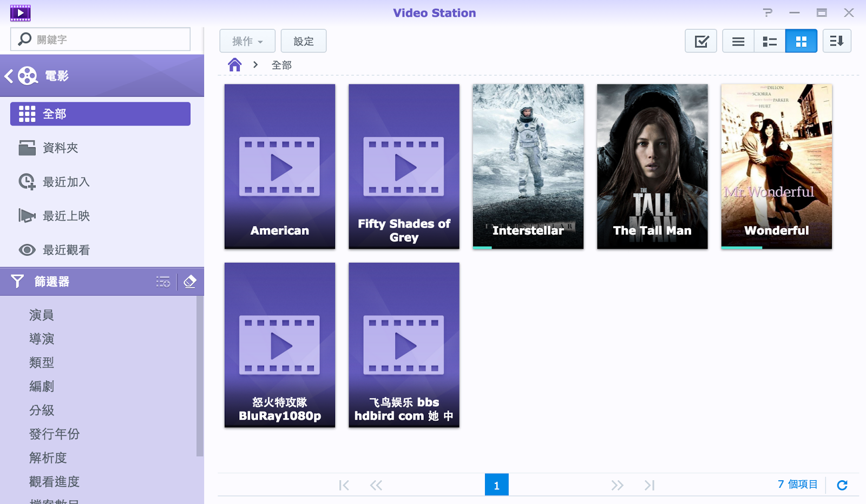Go to the previous page

pyautogui.click(x=376, y=485)
